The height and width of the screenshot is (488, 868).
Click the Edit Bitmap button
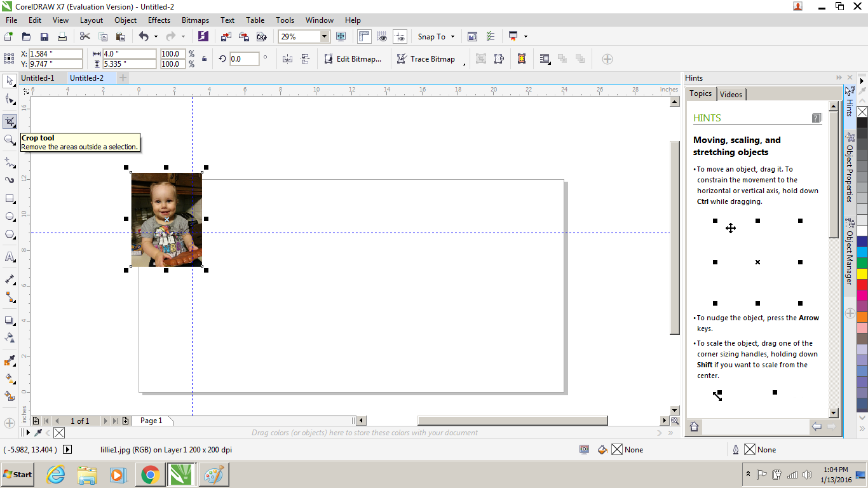click(x=353, y=59)
